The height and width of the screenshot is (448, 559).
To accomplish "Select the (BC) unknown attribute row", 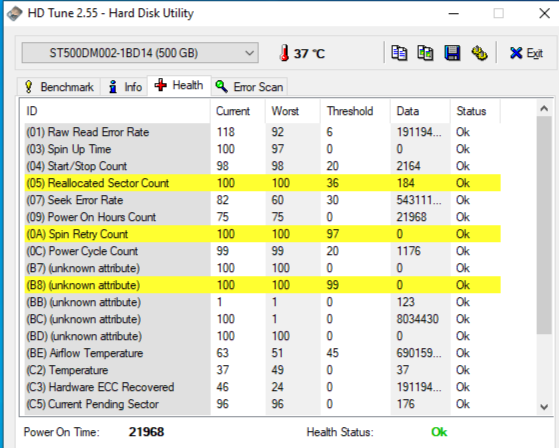I will click(x=263, y=319).
